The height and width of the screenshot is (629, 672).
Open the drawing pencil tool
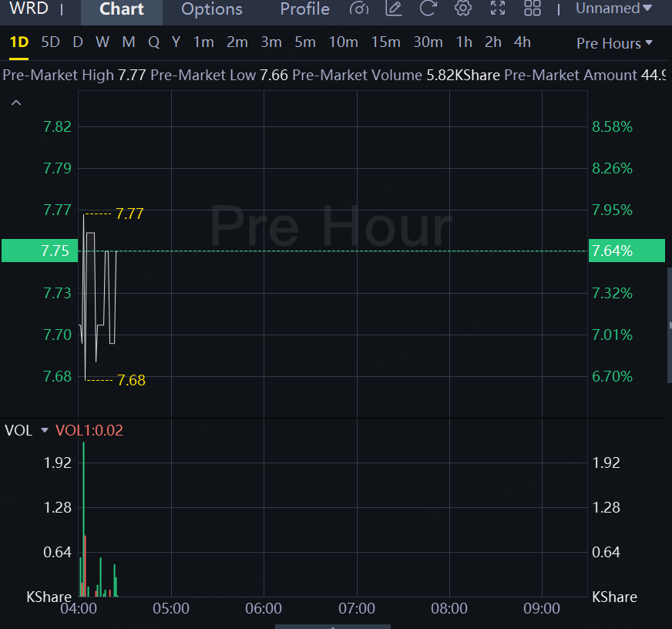click(394, 8)
